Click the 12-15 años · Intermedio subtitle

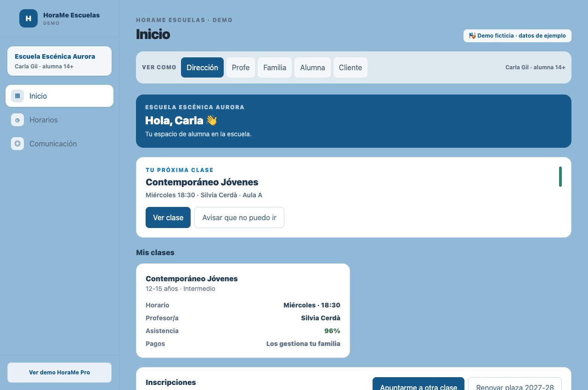(x=181, y=289)
